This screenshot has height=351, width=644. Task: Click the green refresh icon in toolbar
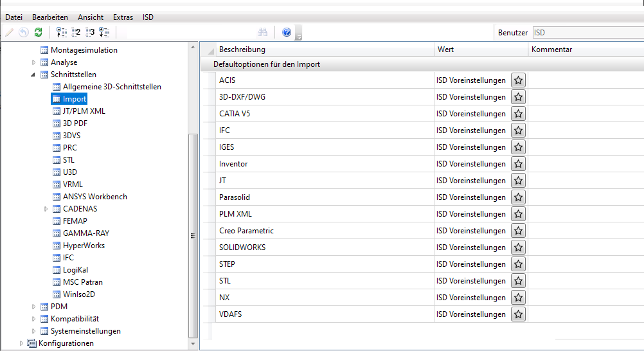(39, 32)
